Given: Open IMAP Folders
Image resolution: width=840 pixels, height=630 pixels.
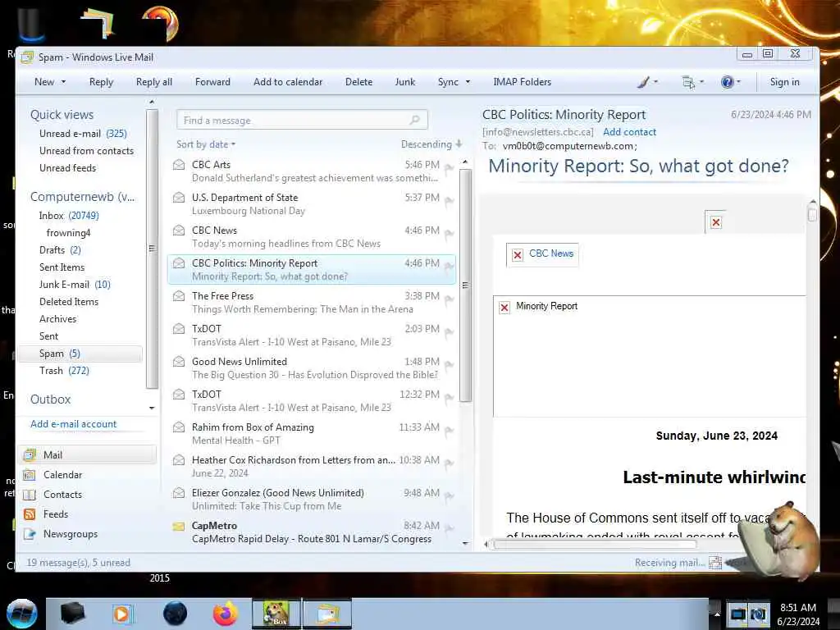Looking at the screenshot, I should click(523, 82).
